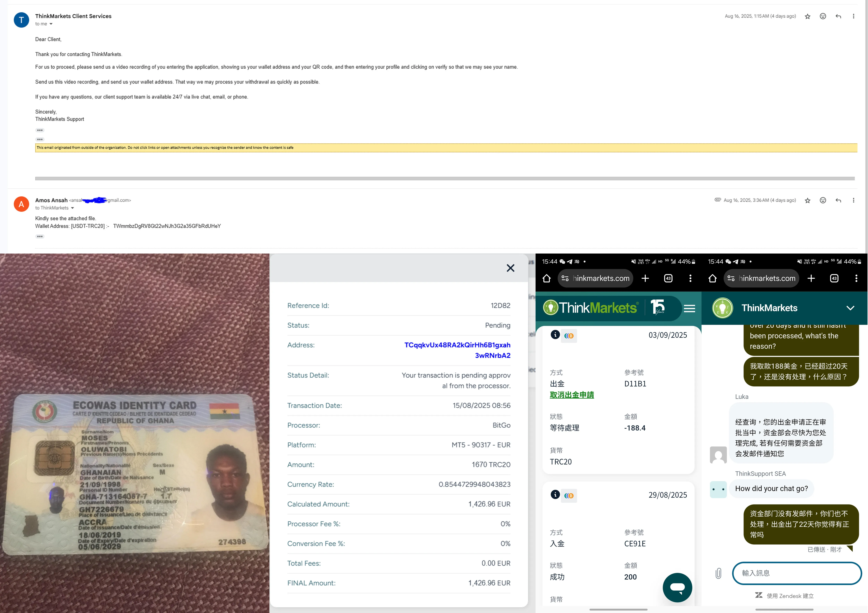Viewport: 868px width, 613px height.
Task: Tap the info icon on the D11B1 card
Action: click(555, 335)
